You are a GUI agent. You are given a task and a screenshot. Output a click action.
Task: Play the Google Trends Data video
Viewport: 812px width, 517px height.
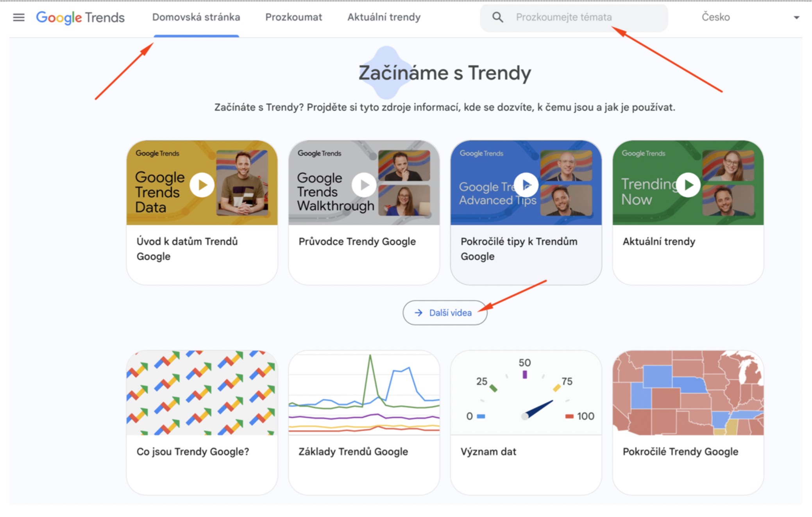(x=202, y=185)
